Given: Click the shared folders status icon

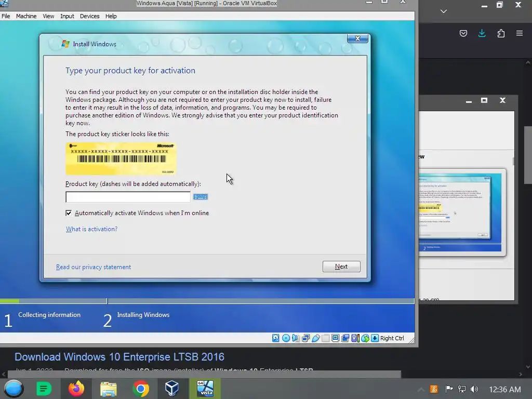Looking at the screenshot, I should tap(325, 338).
